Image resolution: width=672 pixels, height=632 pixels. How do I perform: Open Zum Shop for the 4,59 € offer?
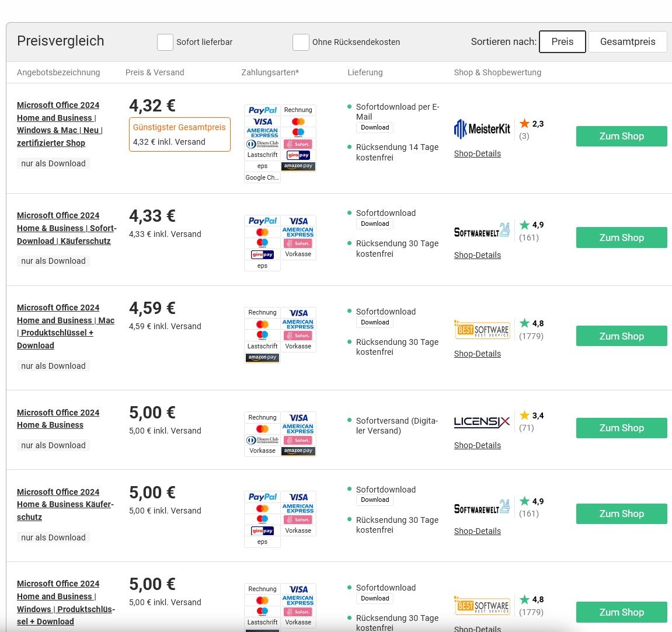click(x=621, y=336)
